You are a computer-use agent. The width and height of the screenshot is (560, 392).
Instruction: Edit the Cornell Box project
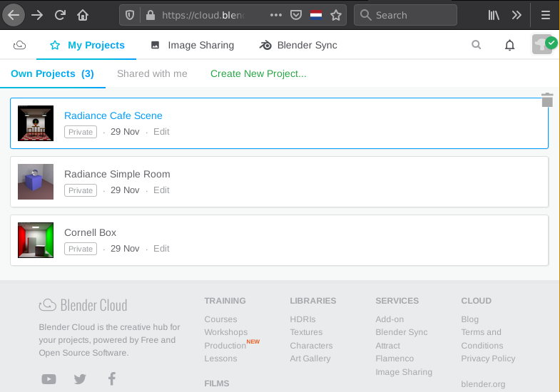coord(161,249)
